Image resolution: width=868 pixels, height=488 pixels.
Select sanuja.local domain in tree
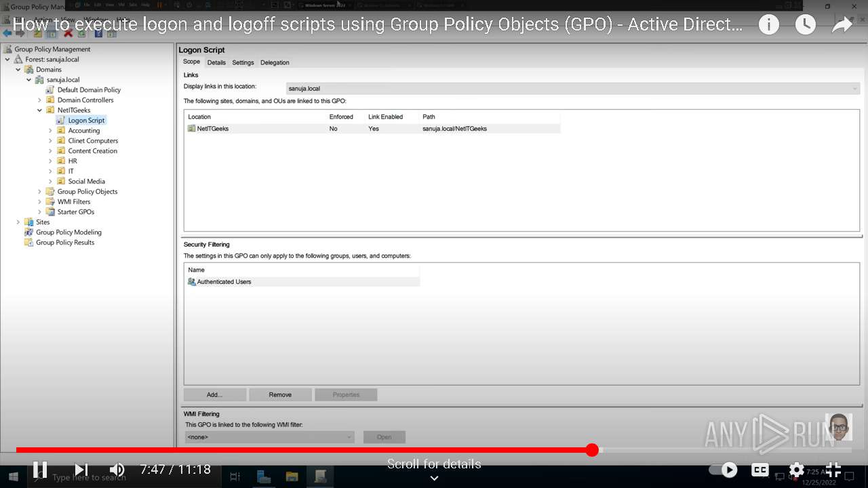(63, 79)
